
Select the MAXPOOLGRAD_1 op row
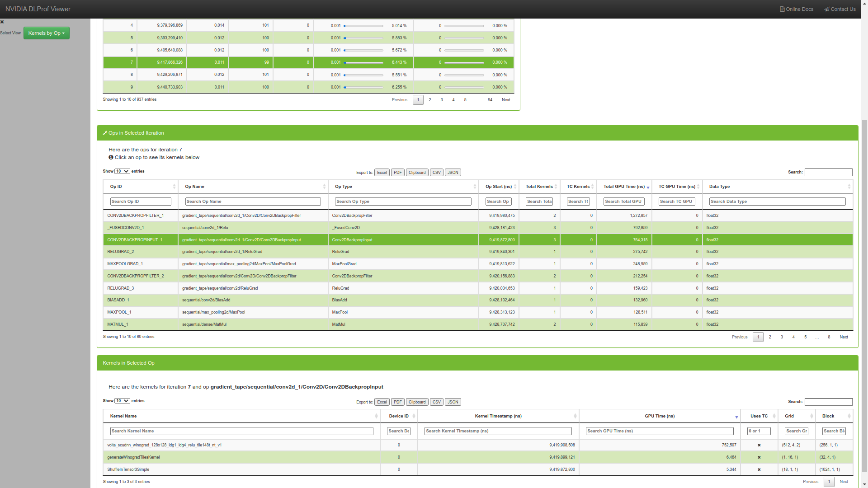point(125,264)
